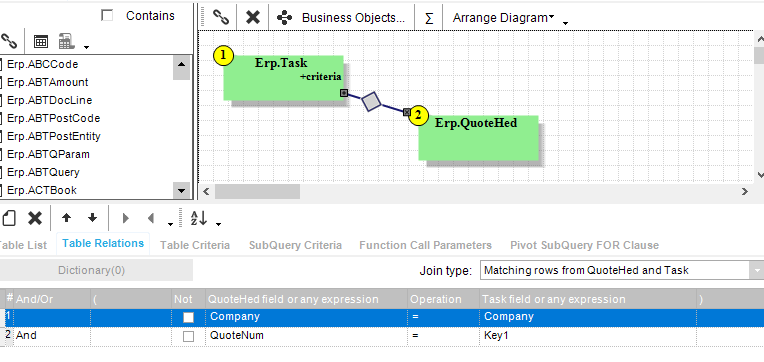Click the Operation column header
Viewport: 764px width, 362px height.
tap(443, 299)
